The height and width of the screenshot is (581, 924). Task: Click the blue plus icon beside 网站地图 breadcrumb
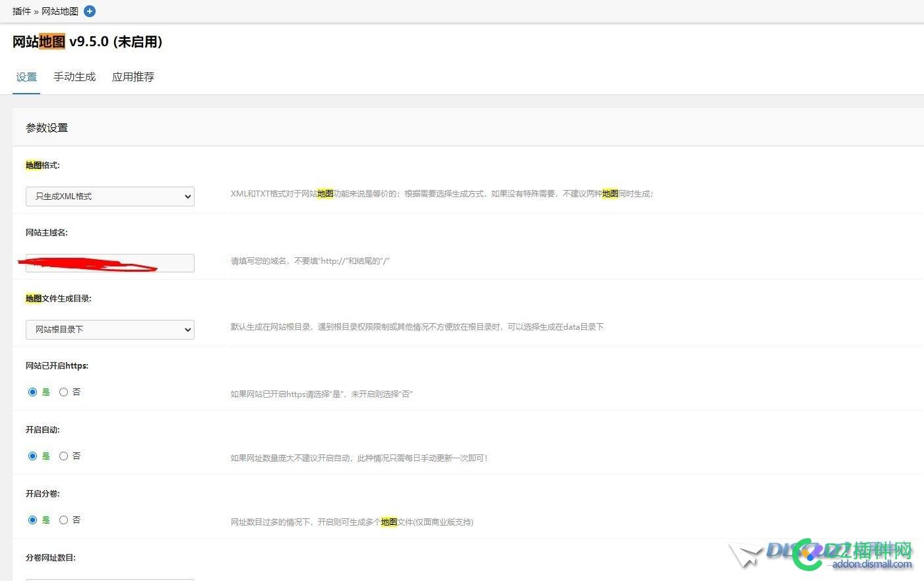[x=90, y=11]
